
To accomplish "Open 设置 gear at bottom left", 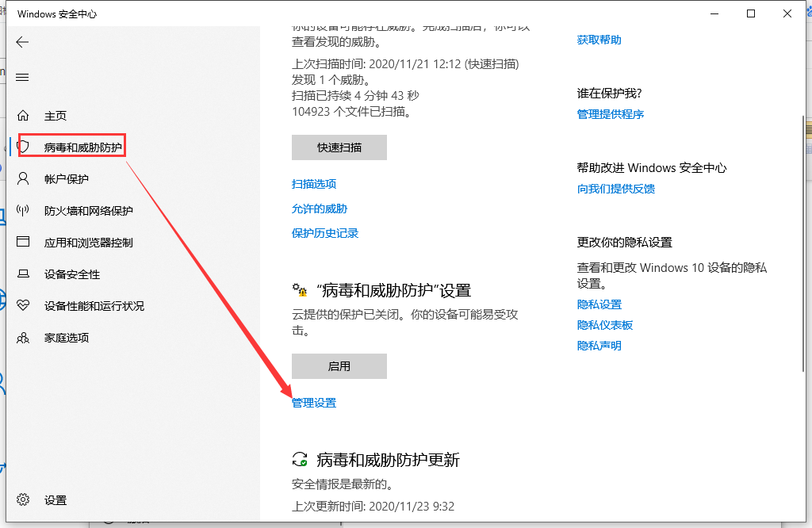I will (x=23, y=500).
